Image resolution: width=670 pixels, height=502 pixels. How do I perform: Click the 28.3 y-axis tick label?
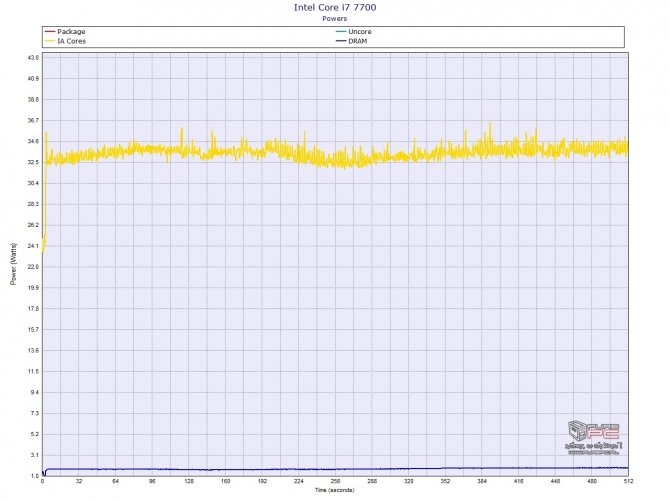(x=34, y=204)
